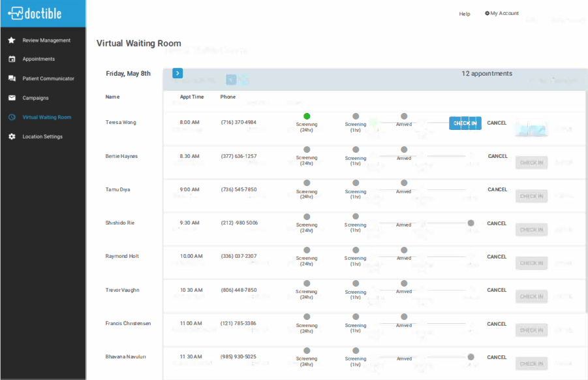Open the Campaigns menu item
Viewport: 588px width, 380px height.
point(35,98)
